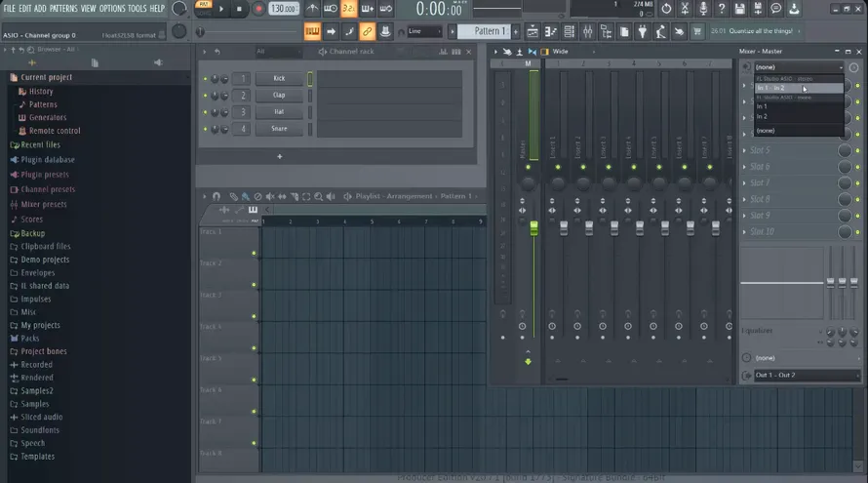
Task: Select the playlist magnet snap icon
Action: click(217, 196)
